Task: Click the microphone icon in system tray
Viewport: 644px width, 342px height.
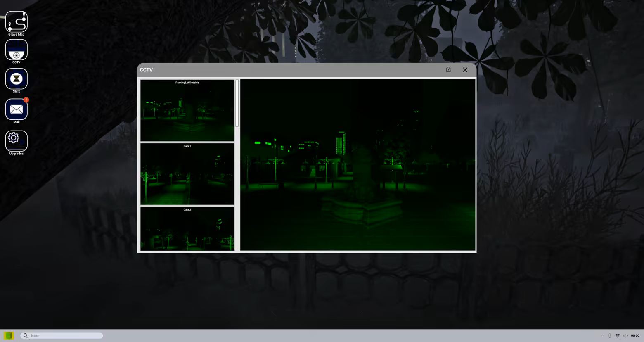Action: point(609,335)
